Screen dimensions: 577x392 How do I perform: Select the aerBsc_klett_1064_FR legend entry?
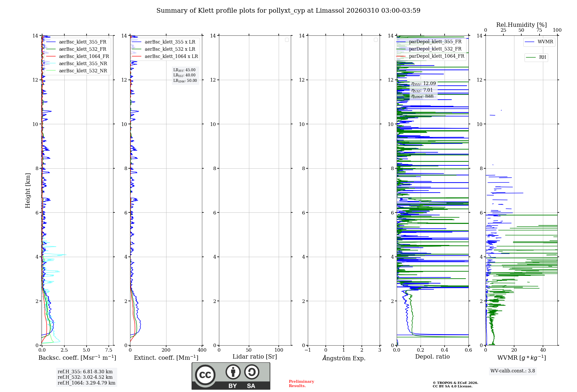pyautogui.click(x=84, y=56)
